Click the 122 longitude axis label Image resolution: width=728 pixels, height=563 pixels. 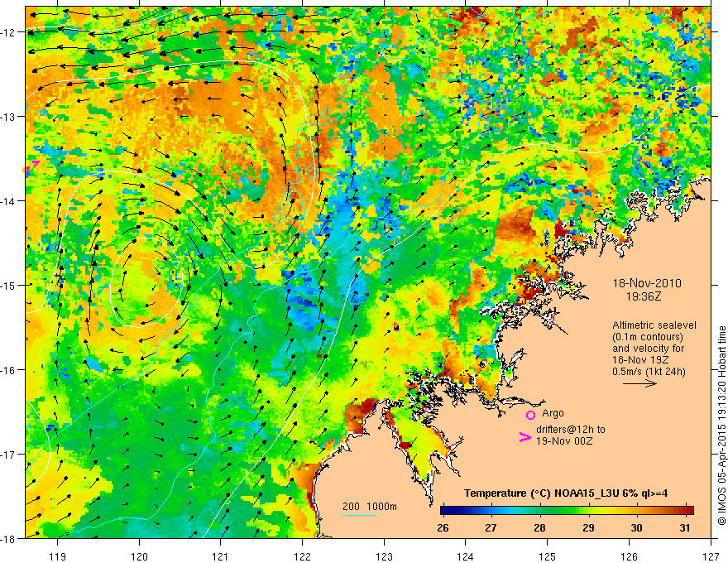pos(302,556)
